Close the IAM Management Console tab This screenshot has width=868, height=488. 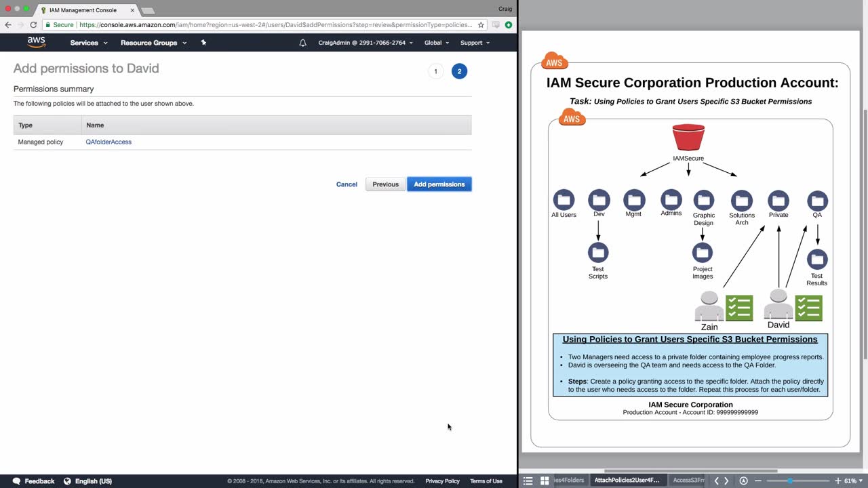coord(132,10)
